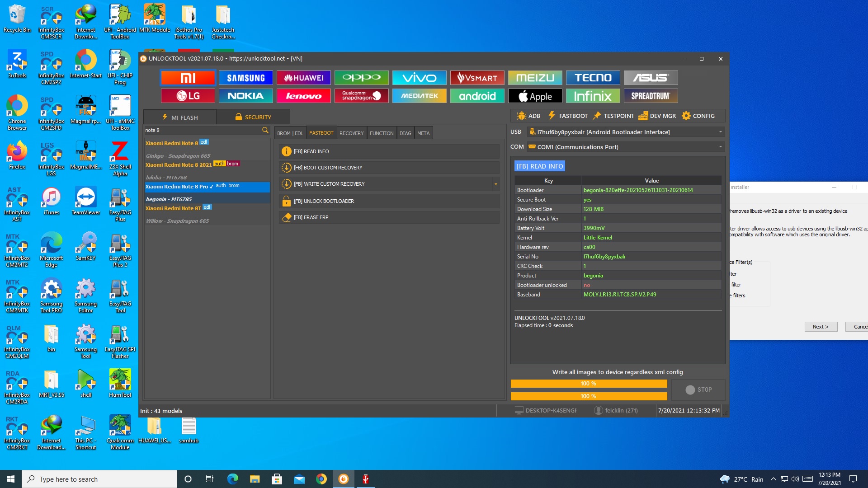
Task: Open the USB device dropdown
Action: (x=626, y=132)
